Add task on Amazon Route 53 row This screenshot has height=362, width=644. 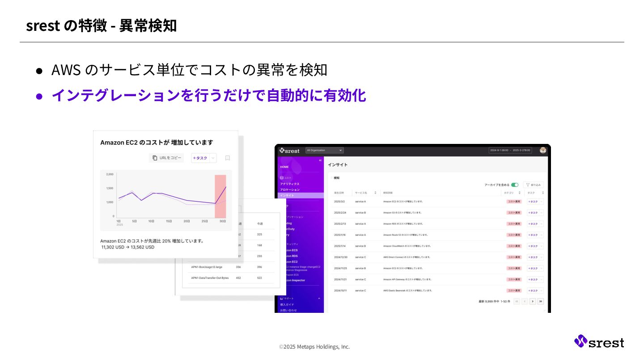[533, 235]
